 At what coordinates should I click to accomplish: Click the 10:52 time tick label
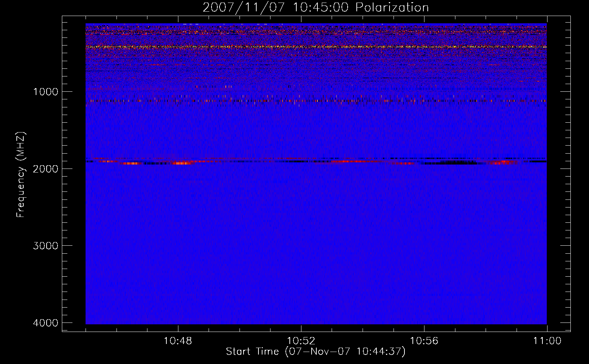pos(301,341)
